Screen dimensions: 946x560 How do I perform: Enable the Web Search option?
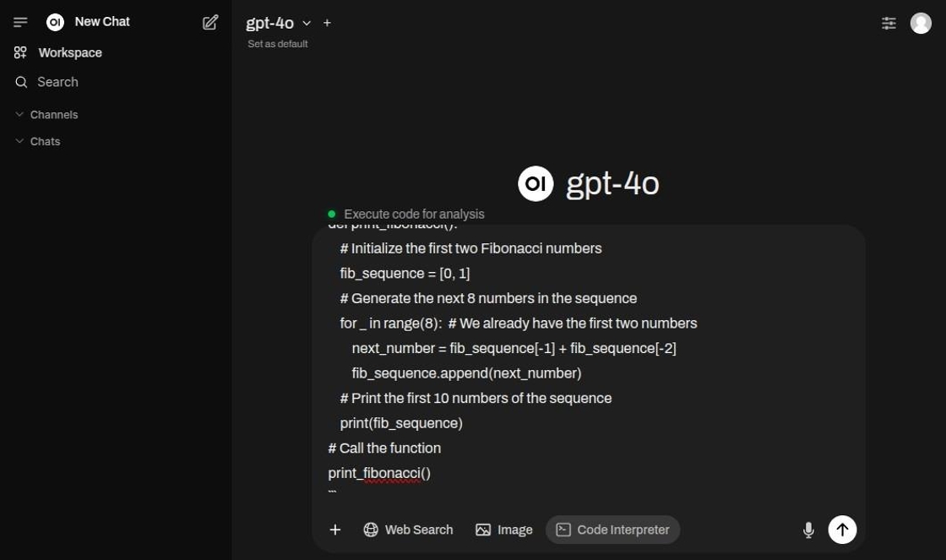tap(408, 530)
